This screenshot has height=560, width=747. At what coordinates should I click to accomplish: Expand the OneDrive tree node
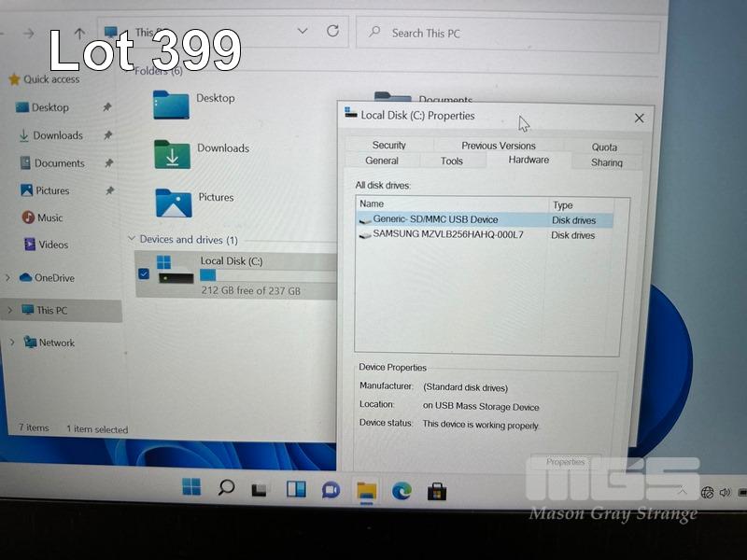[x=8, y=278]
